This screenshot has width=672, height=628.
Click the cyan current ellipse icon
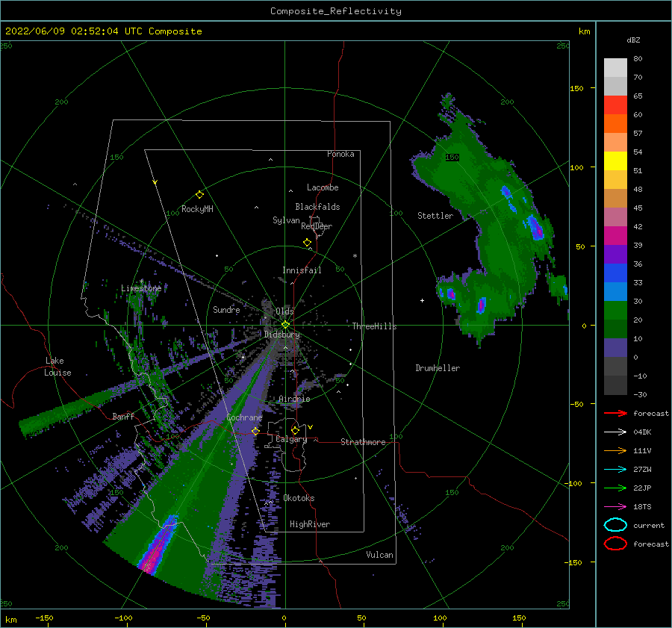615,525
